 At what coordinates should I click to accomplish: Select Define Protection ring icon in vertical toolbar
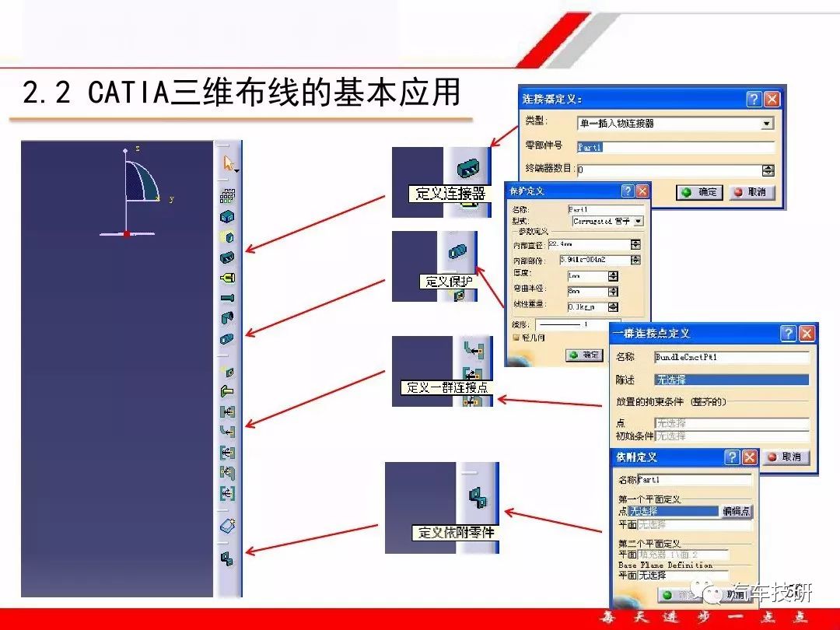227,339
